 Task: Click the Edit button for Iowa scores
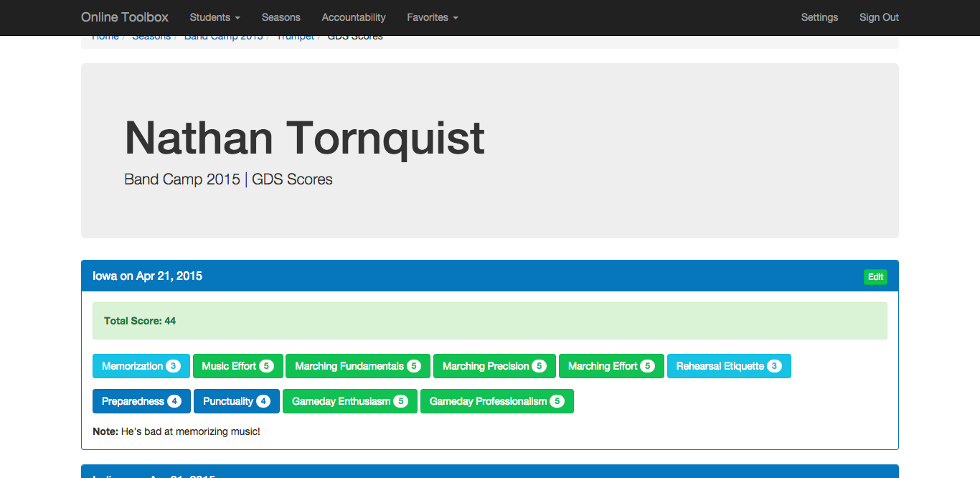(875, 277)
